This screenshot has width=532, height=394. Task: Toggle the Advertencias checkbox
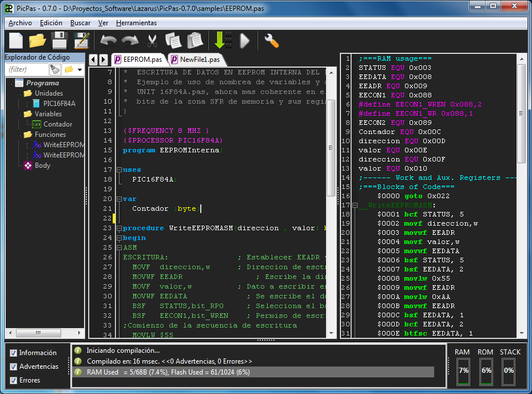coord(13,367)
